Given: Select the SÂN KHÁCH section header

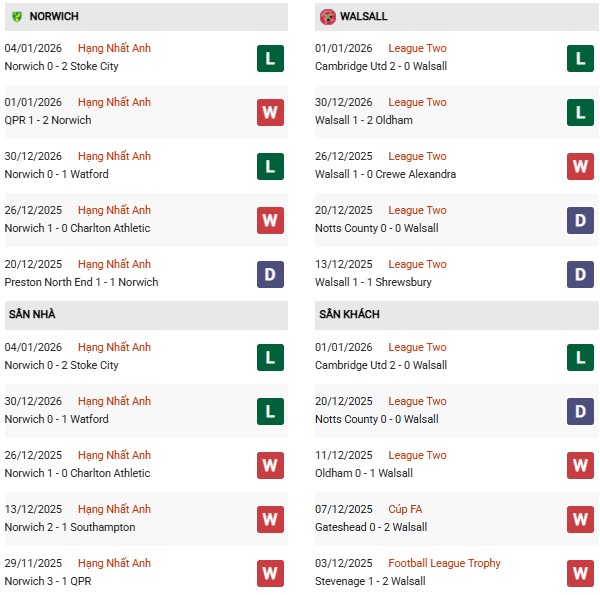Looking at the screenshot, I should tap(351, 315).
